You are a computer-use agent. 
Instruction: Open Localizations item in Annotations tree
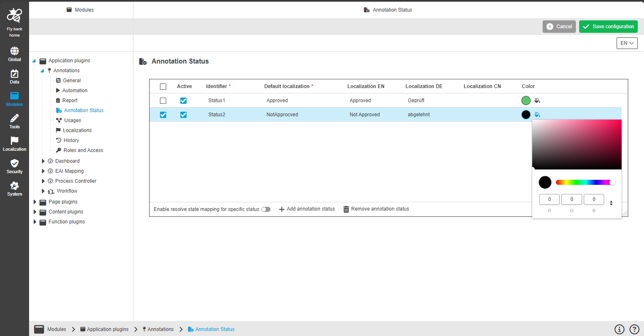(x=77, y=130)
